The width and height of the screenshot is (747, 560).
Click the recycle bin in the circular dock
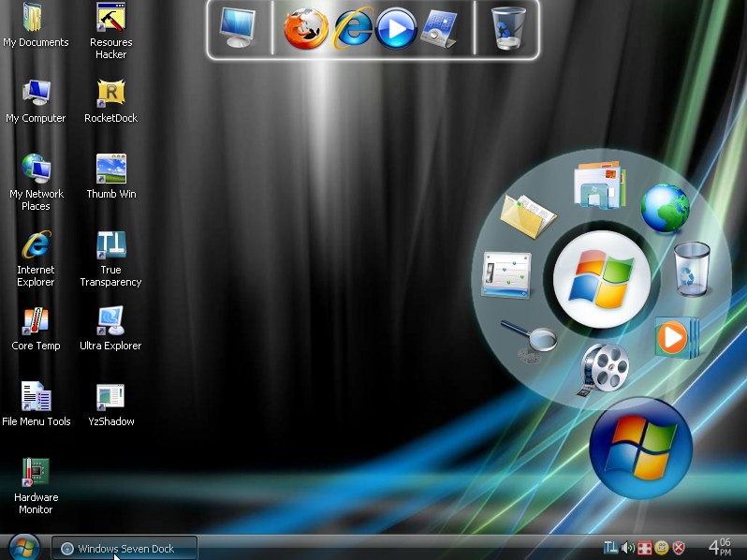(x=692, y=269)
